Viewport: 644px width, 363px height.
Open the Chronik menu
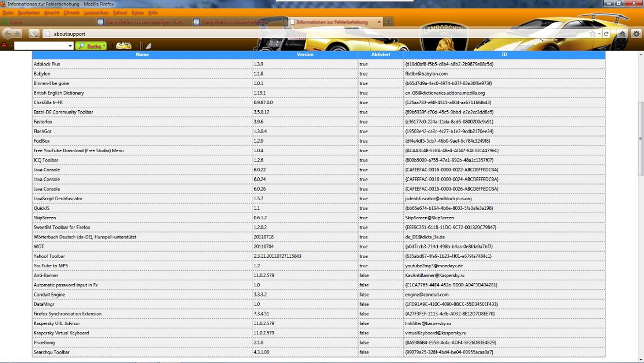(72, 13)
